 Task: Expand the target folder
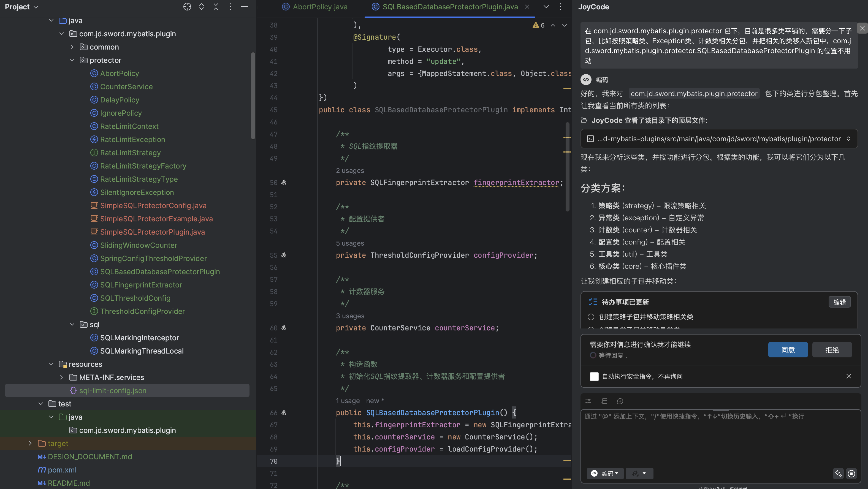click(30, 443)
